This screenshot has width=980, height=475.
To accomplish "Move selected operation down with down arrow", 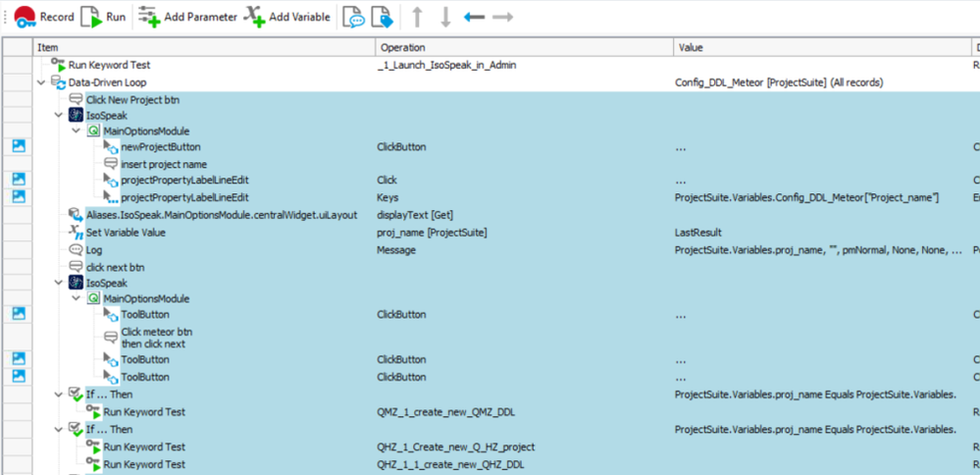I will point(445,18).
